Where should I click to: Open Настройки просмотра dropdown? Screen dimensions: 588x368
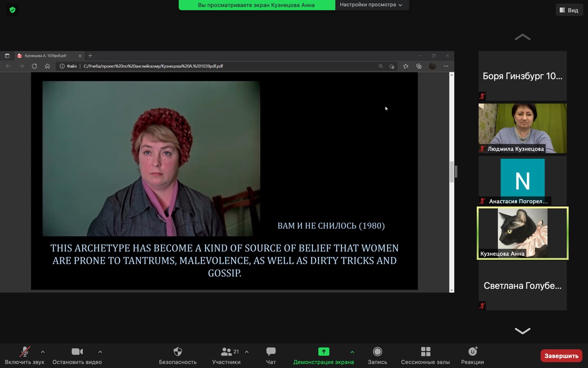[x=371, y=5]
